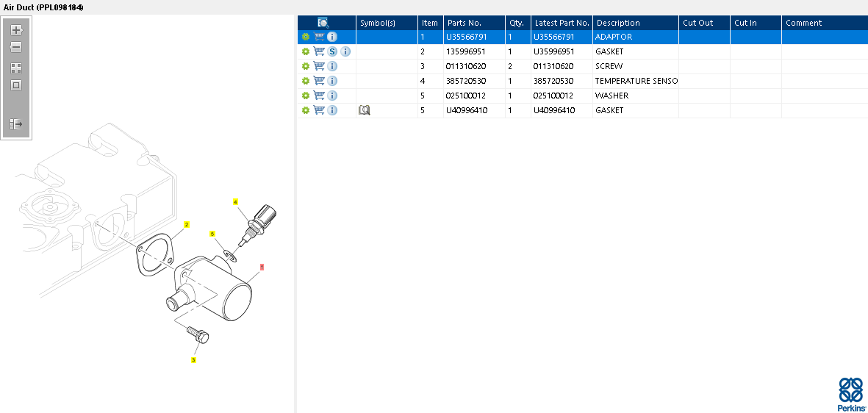Open the symbol book icon on the U40996410 row
The image size is (868, 413).
coord(365,110)
